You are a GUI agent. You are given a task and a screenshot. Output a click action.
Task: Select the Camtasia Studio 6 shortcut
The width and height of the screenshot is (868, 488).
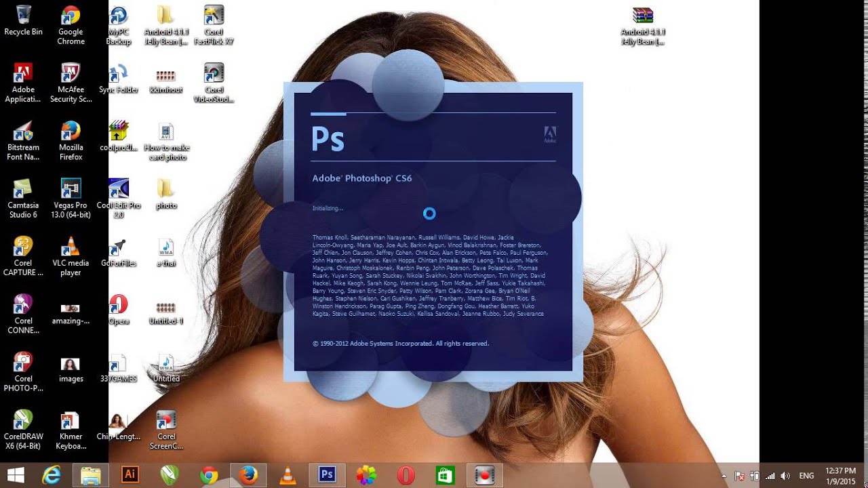point(23,198)
